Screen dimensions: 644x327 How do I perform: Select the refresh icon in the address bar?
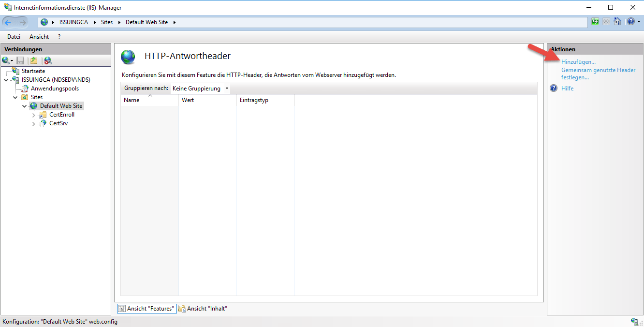595,21
